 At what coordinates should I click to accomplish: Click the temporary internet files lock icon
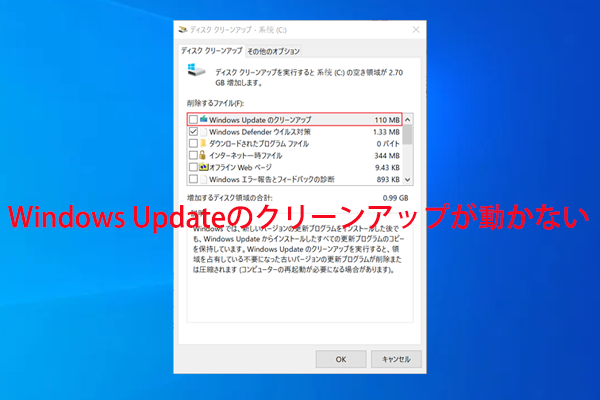(x=204, y=155)
